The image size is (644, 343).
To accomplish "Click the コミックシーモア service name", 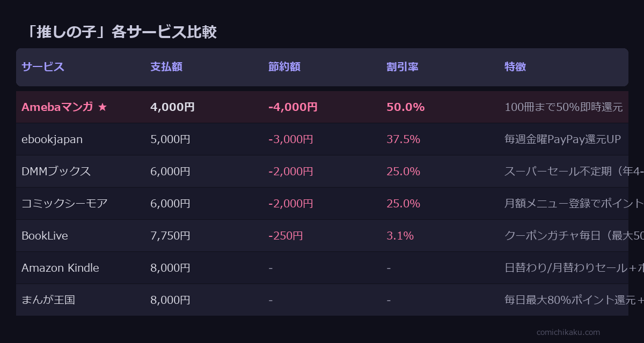I will pyautogui.click(x=64, y=204).
